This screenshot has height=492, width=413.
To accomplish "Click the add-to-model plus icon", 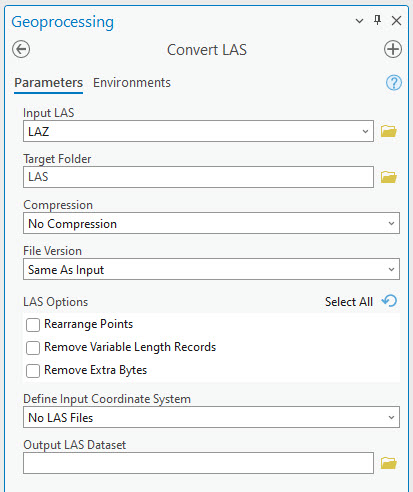I will [393, 49].
